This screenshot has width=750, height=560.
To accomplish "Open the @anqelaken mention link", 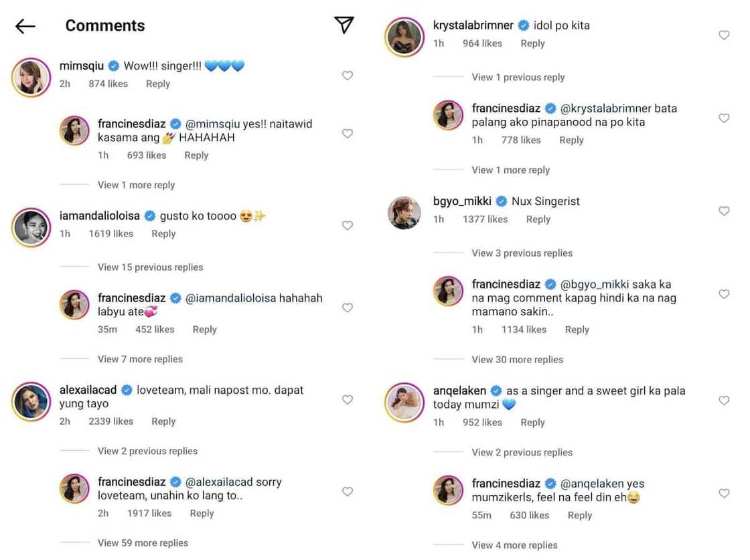I will (593, 484).
